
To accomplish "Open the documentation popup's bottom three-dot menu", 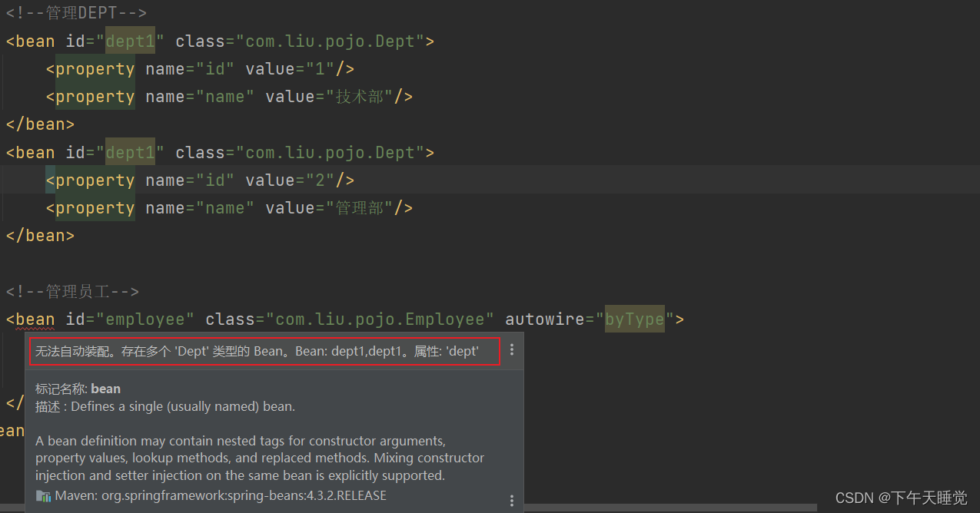I will pyautogui.click(x=512, y=501).
